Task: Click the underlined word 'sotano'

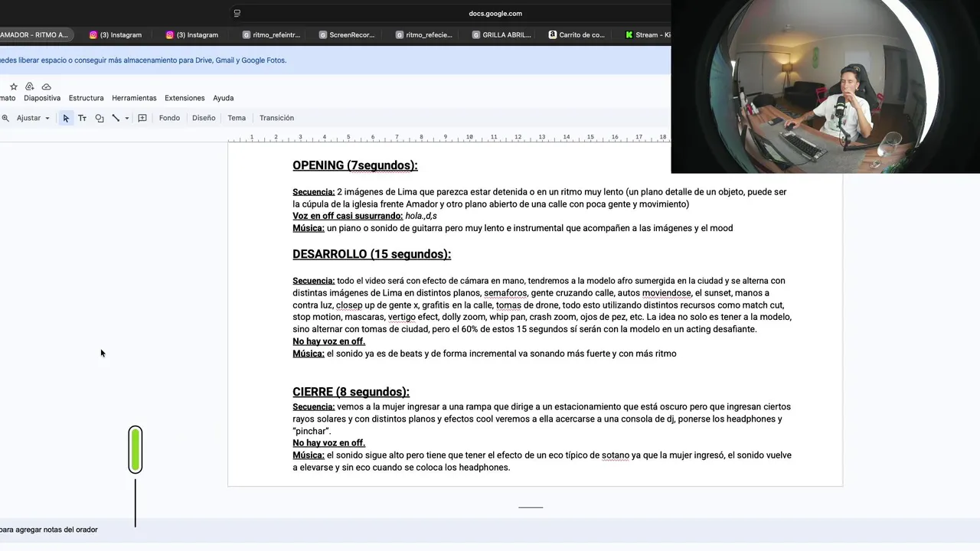Action: pos(616,455)
